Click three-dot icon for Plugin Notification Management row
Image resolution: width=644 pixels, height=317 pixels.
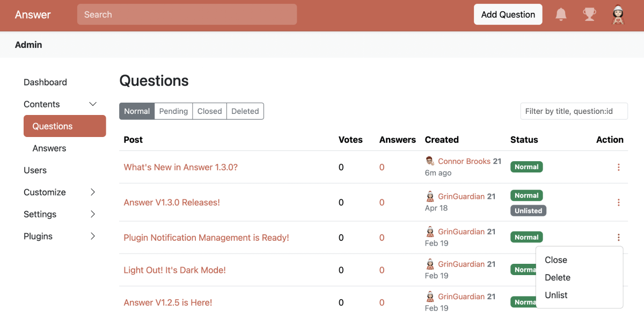pos(618,237)
